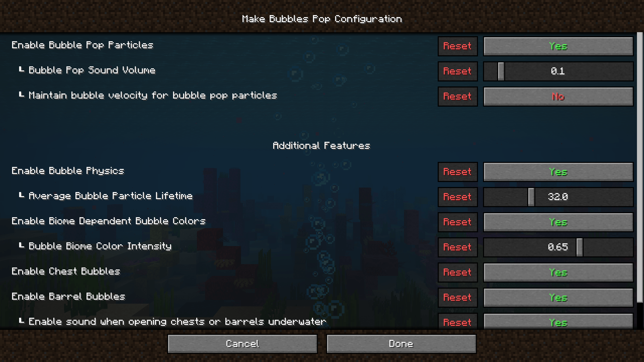Reset Average Bubble Particle Lifetime value

[457, 197]
